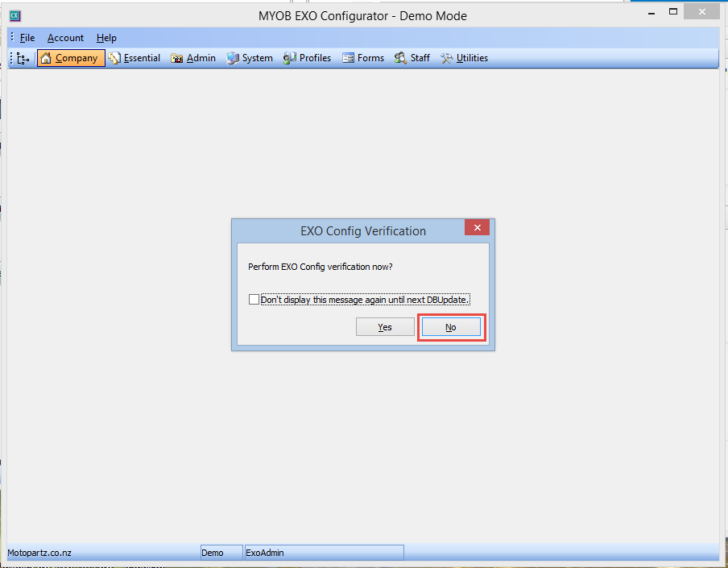Open the System section

pos(250,58)
